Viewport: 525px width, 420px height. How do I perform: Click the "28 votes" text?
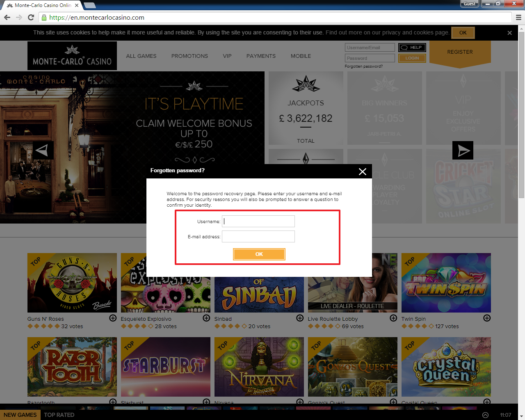point(166,326)
